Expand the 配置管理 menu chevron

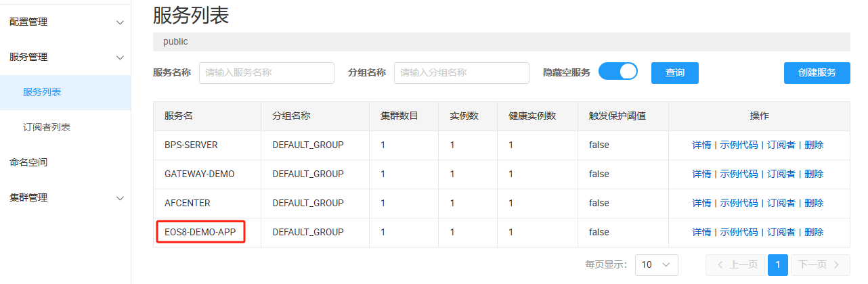[x=120, y=22]
